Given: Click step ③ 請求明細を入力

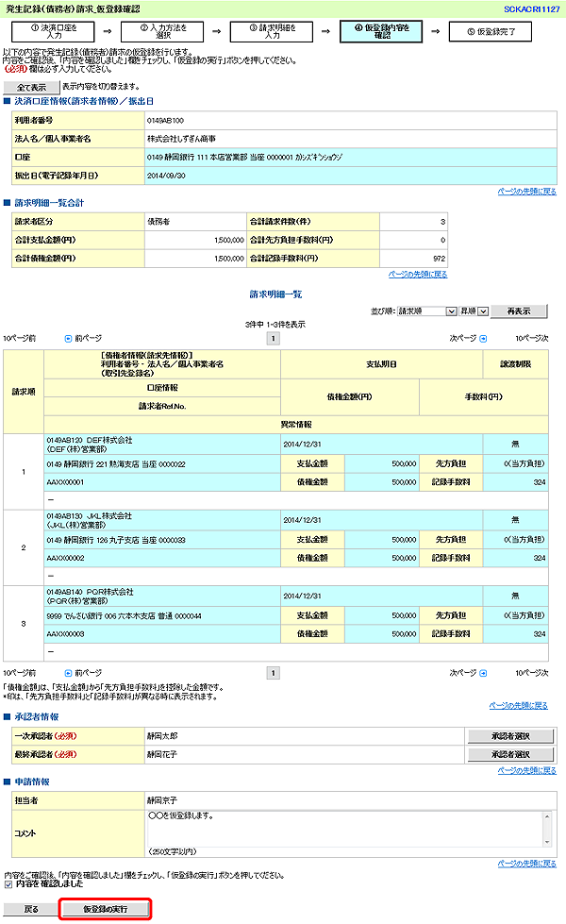Looking at the screenshot, I should pos(272,32).
